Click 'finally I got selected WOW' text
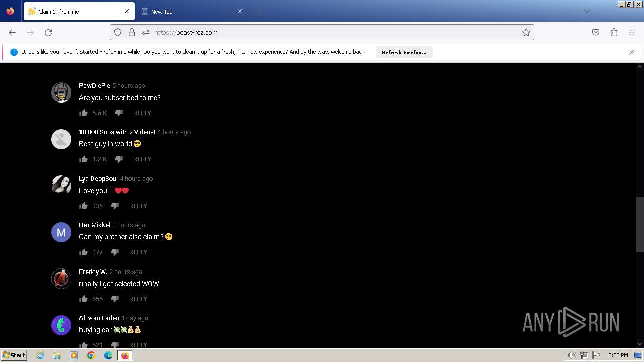 pyautogui.click(x=119, y=284)
